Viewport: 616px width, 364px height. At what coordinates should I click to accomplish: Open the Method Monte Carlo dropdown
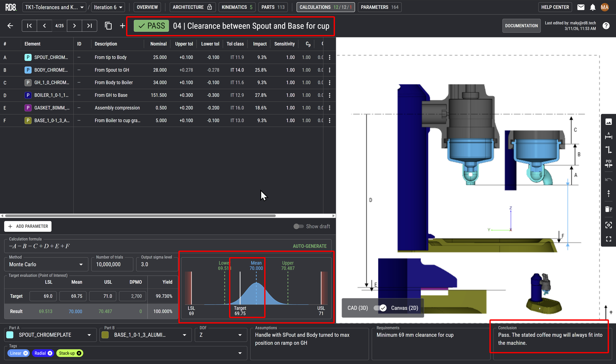[x=46, y=264]
